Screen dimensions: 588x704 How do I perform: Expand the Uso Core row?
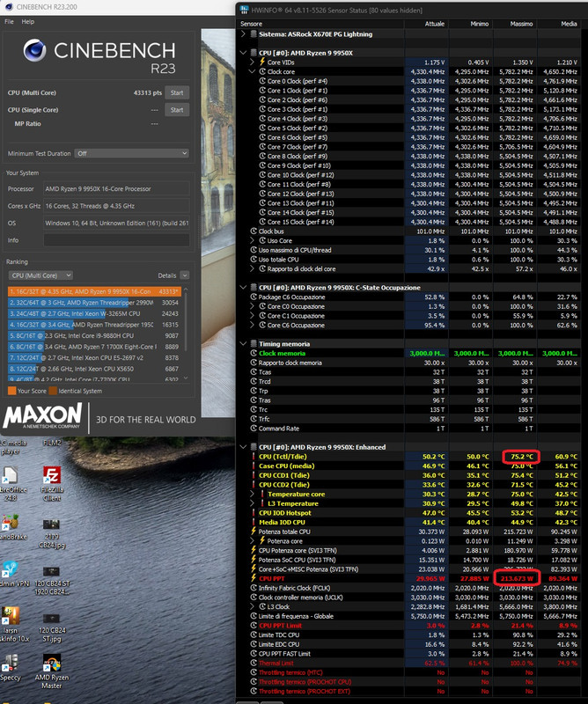[253, 240]
